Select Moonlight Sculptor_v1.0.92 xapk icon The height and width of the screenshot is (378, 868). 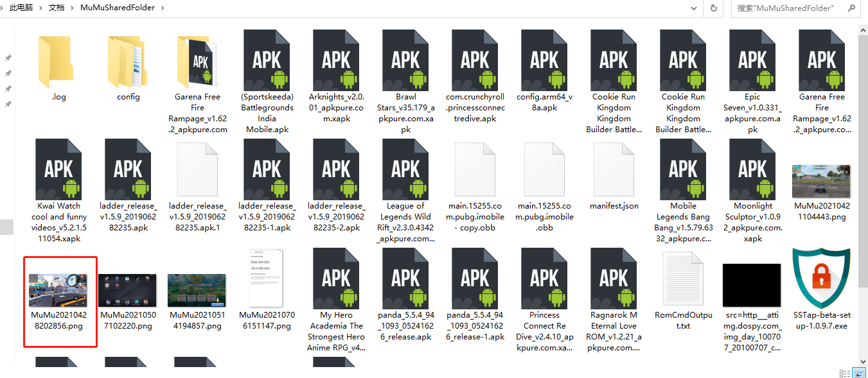pos(753,169)
